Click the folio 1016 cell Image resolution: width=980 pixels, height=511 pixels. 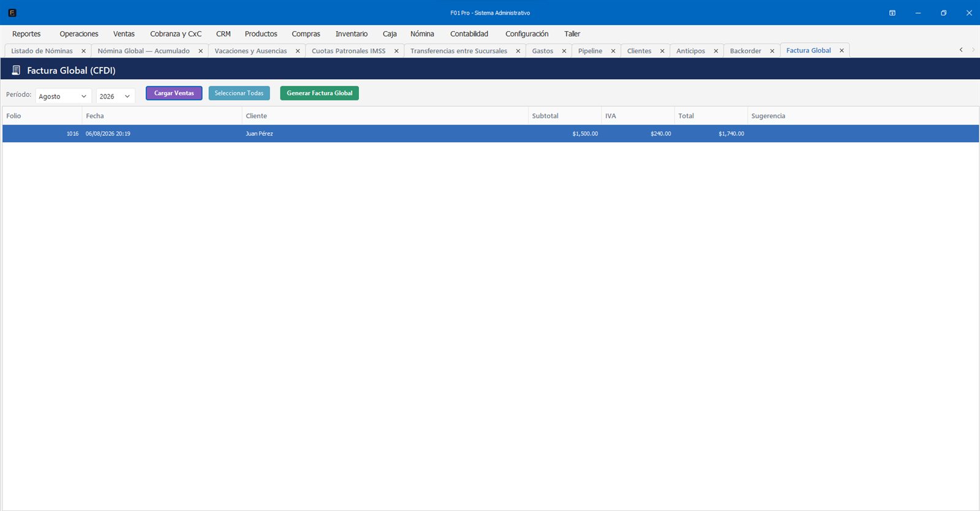click(42, 134)
